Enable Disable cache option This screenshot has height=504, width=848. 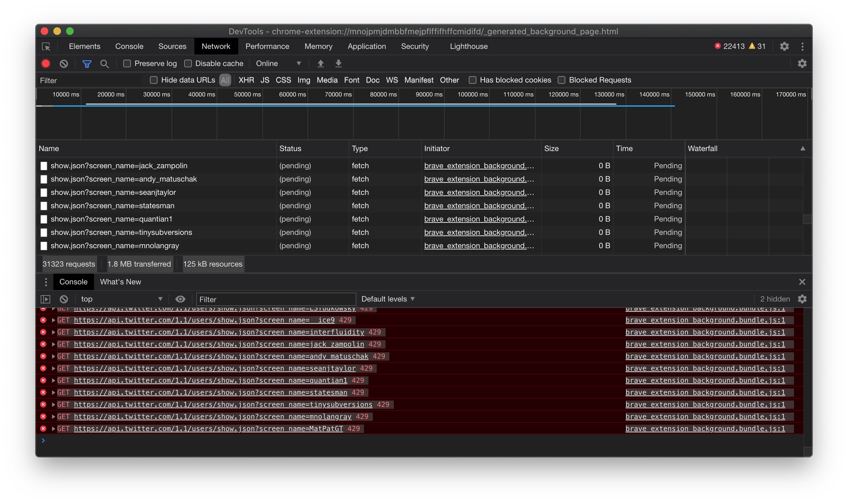tap(188, 63)
